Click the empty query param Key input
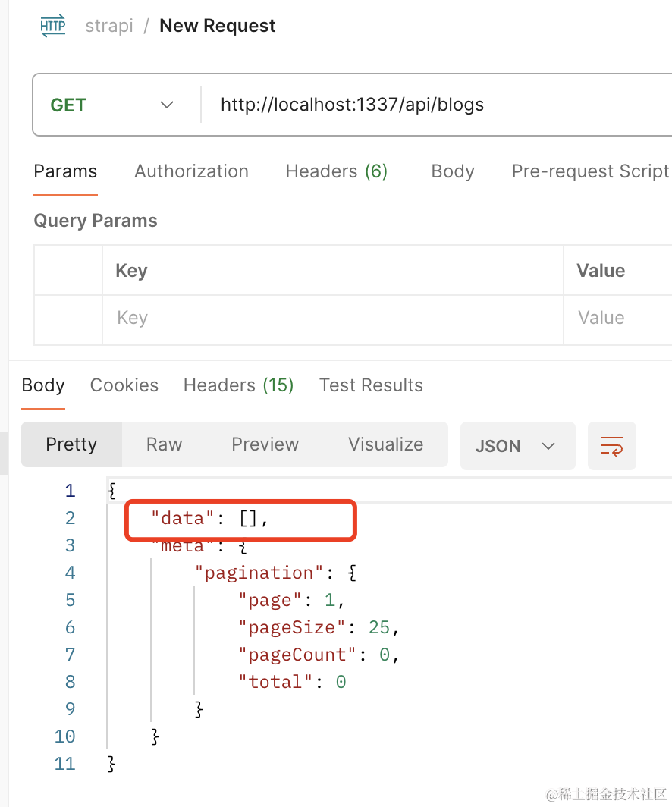 pos(333,319)
